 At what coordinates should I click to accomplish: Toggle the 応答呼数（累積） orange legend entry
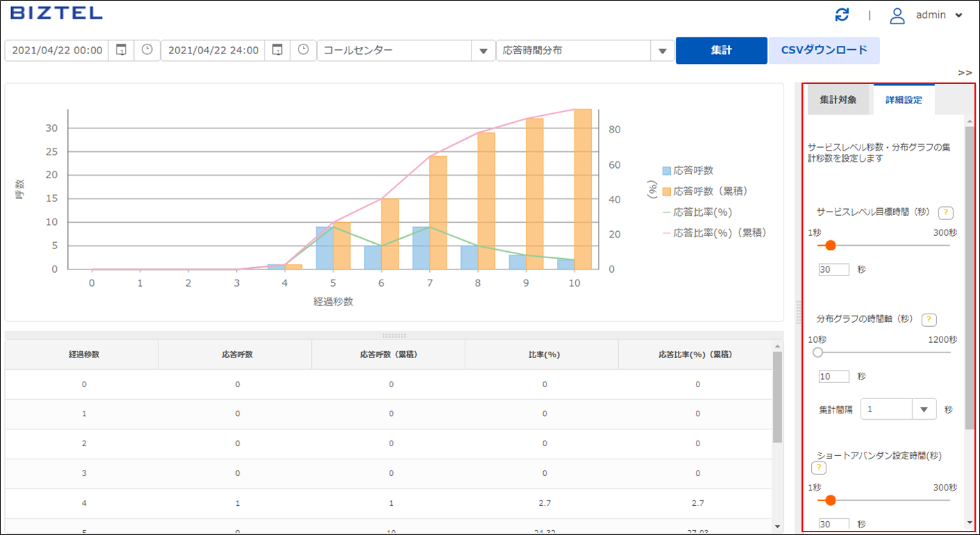[704, 191]
